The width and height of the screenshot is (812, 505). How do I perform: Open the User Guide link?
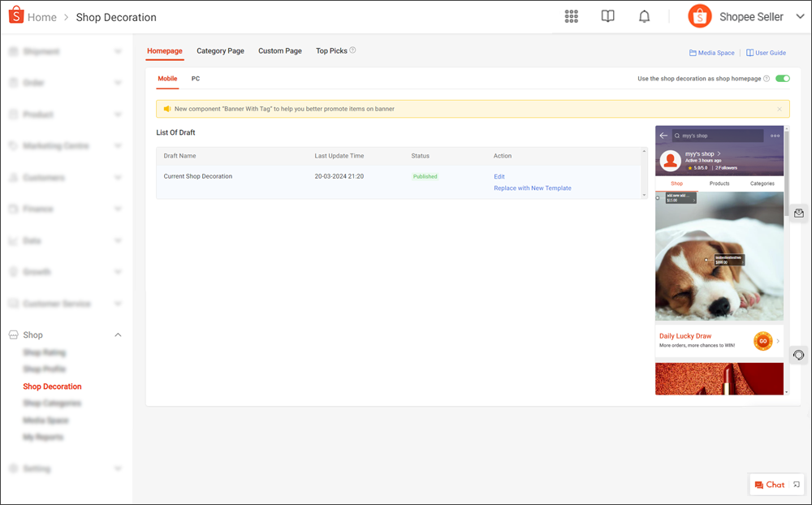point(766,53)
